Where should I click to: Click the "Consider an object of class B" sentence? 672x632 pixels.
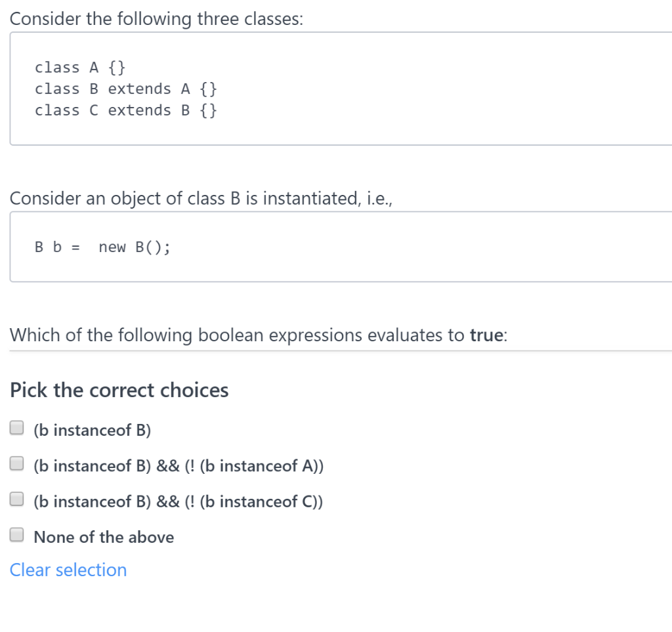point(201,198)
